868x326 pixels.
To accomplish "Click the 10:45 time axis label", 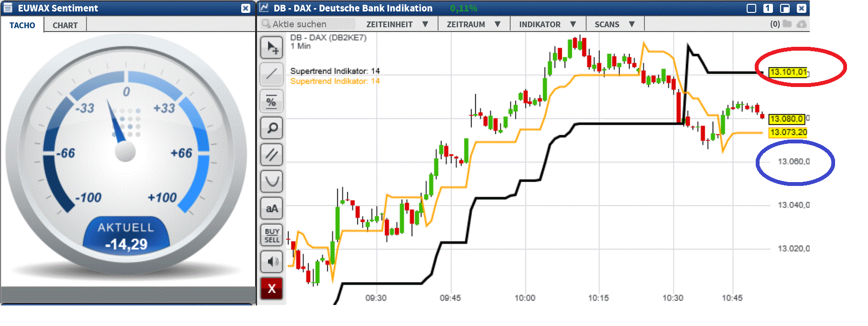I will point(732,298).
